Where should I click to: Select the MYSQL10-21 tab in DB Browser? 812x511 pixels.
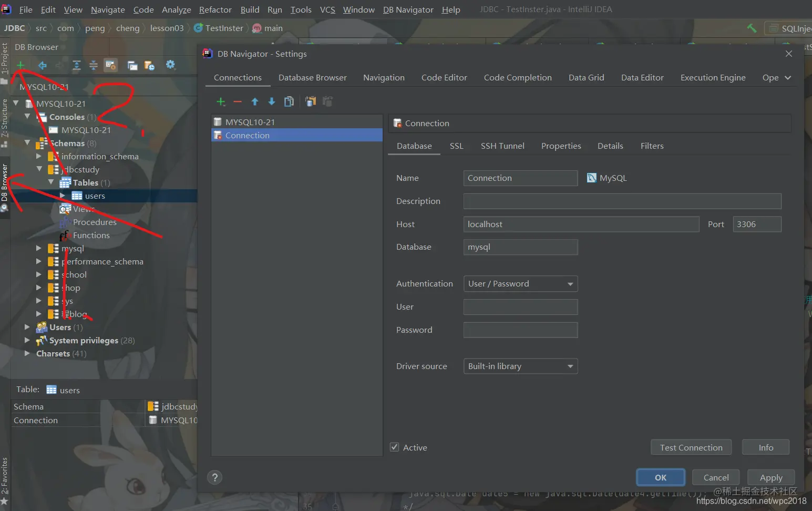[x=44, y=87]
